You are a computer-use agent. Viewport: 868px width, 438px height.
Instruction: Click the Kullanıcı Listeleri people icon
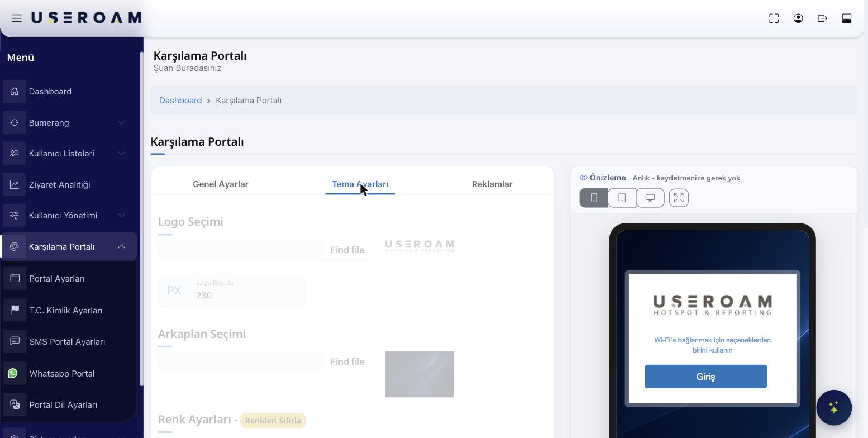15,154
